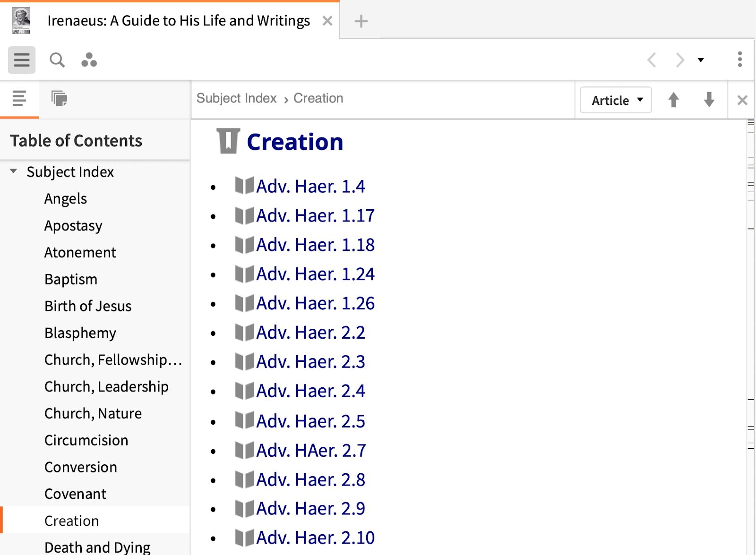Open the search magnifier tool
Viewport: 756px width, 555px height.
click(x=57, y=60)
